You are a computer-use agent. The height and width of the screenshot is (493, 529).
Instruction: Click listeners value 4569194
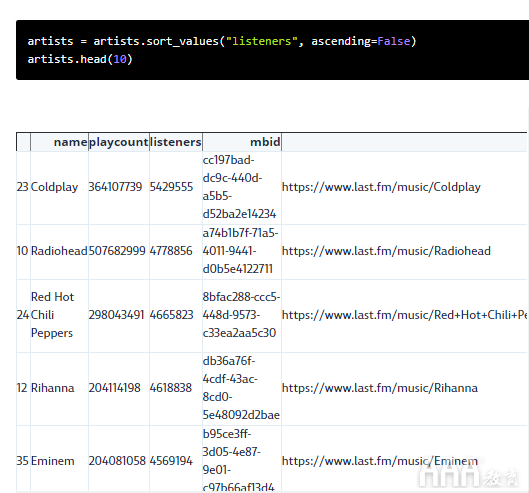point(171,461)
